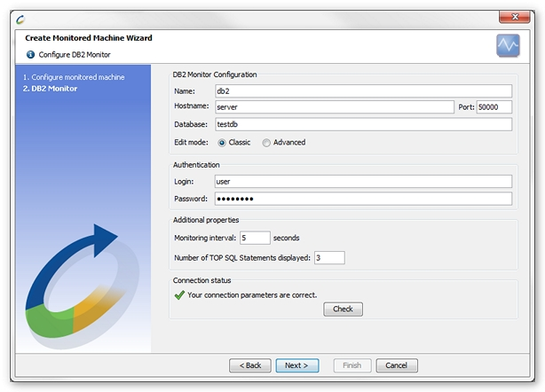Viewport: 545px width, 392px height.
Task: Click the 'Create Monitored Machine Wizard' heading
Action: [89, 38]
